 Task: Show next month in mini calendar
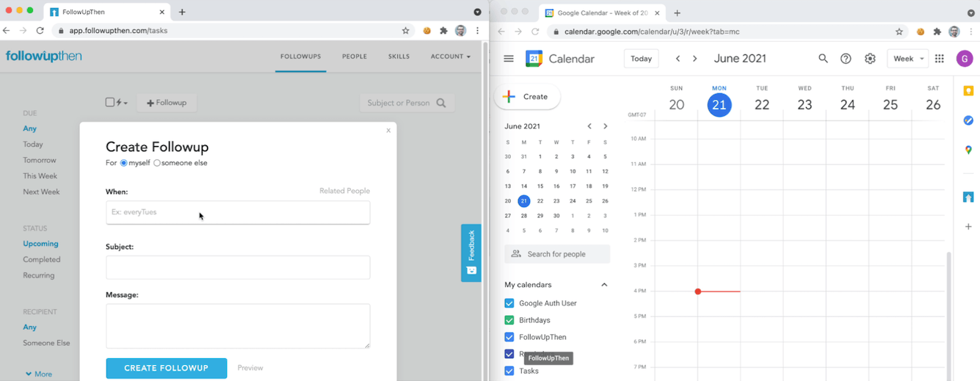tap(605, 126)
